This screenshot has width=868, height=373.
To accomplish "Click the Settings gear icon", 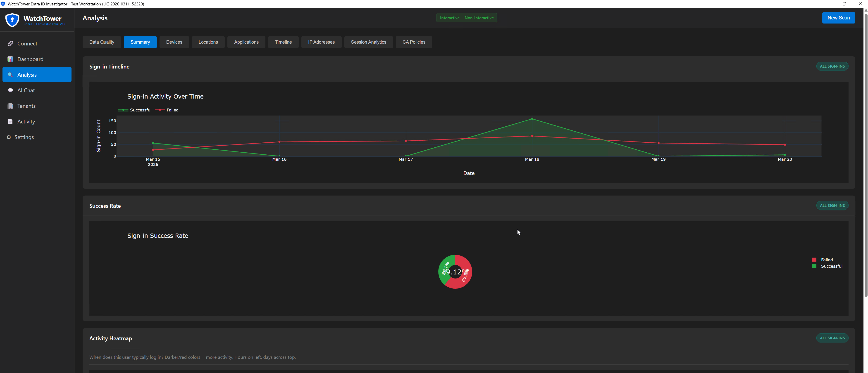I will click(x=9, y=137).
